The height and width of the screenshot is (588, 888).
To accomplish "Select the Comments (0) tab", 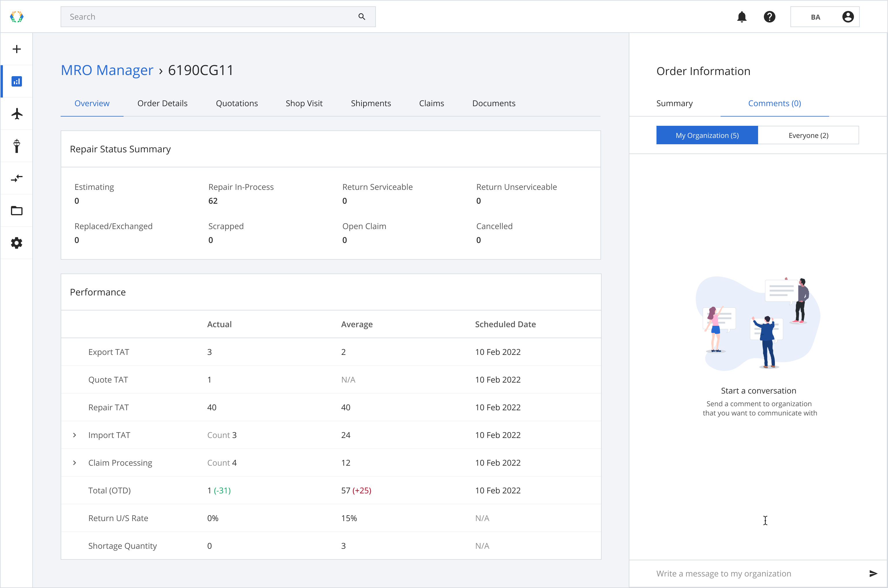I will coord(774,104).
